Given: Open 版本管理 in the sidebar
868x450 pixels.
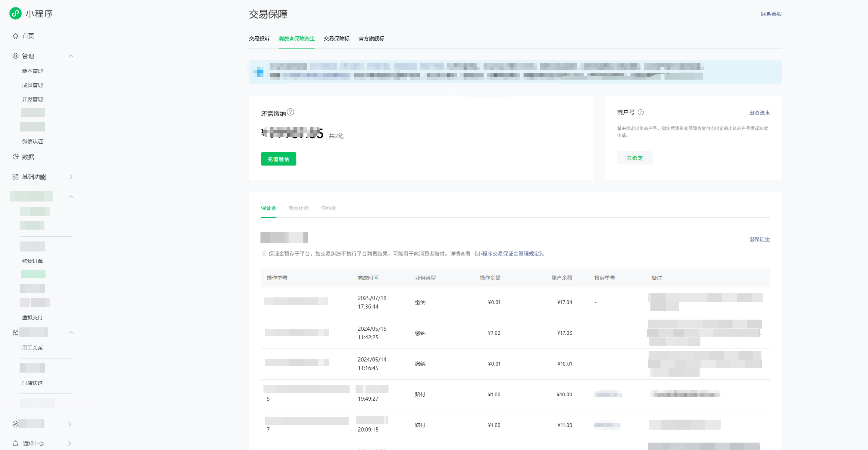Looking at the screenshot, I should [33, 71].
